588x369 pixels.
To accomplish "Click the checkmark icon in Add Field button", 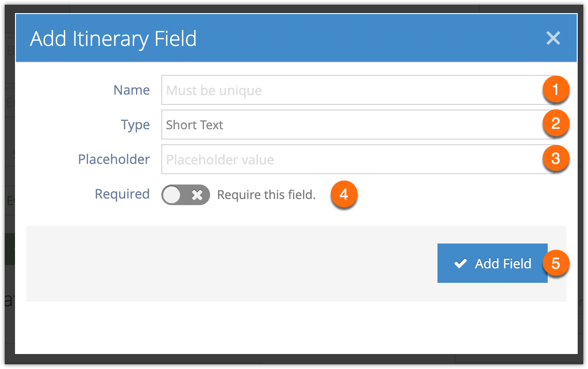I will [x=460, y=264].
